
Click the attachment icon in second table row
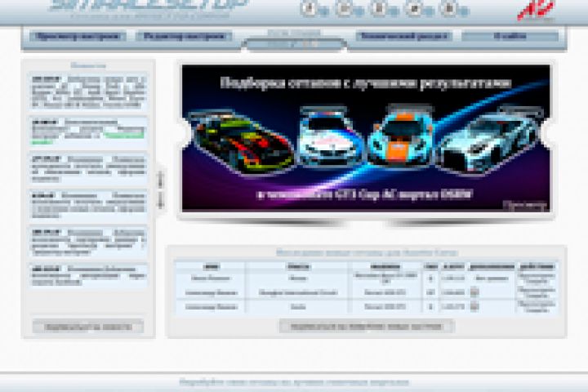(474, 292)
